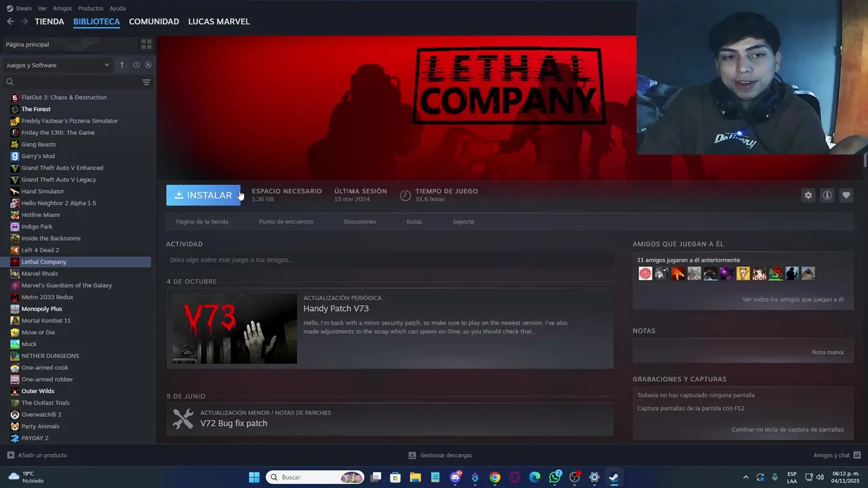The image size is (868, 488).
Task: Open Discord from taskbar
Action: pyautogui.click(x=455, y=477)
